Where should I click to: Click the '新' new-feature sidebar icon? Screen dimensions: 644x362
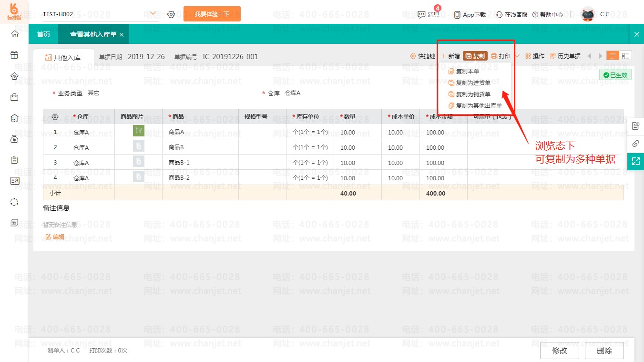14,223
